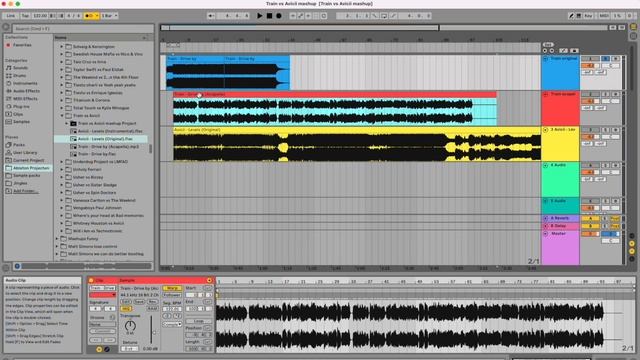
Task: Select Sounds category
Action: [x=20, y=68]
